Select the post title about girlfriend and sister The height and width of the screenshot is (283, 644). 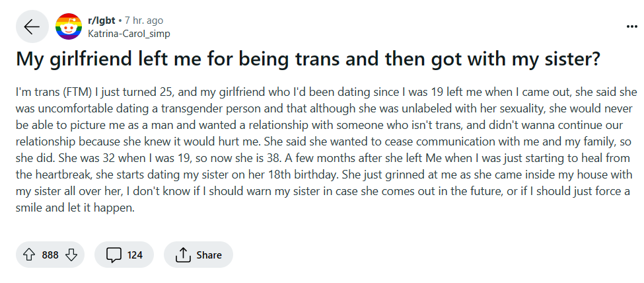pyautogui.click(x=308, y=59)
